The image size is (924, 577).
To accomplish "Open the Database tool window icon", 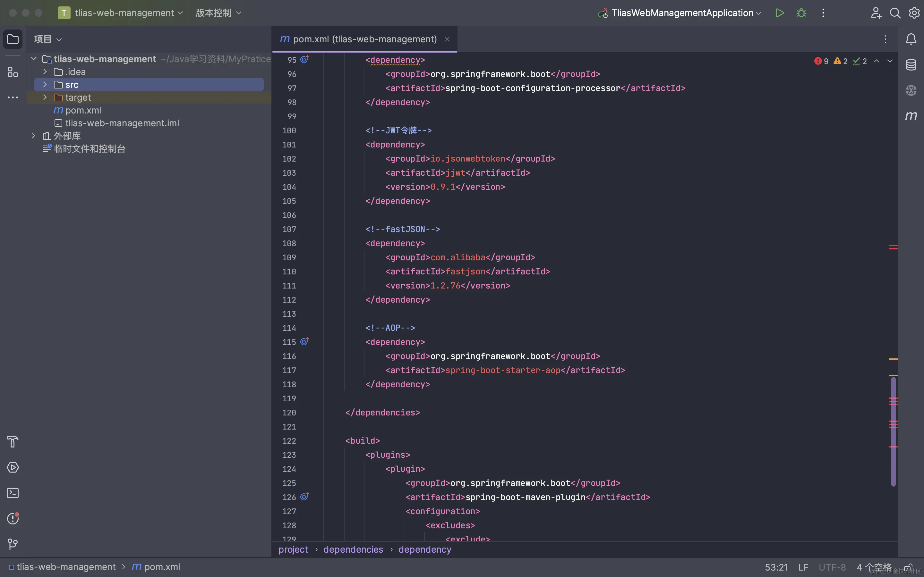I will [911, 65].
